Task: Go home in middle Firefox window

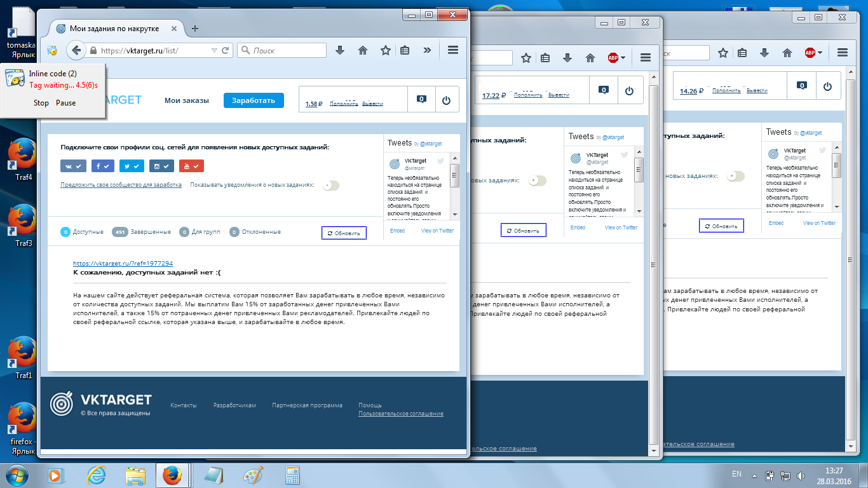Action: 590,57
